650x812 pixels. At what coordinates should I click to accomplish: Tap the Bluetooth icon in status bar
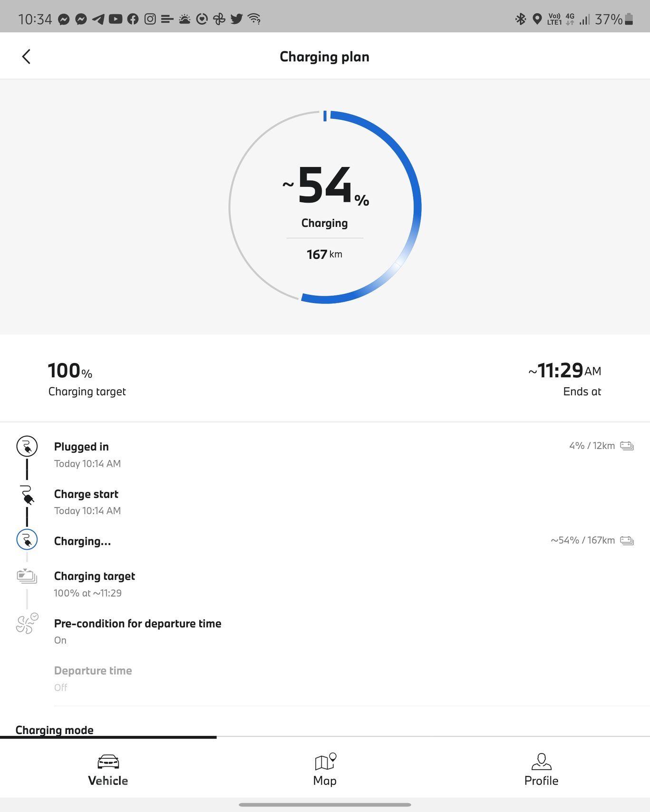[x=521, y=19]
